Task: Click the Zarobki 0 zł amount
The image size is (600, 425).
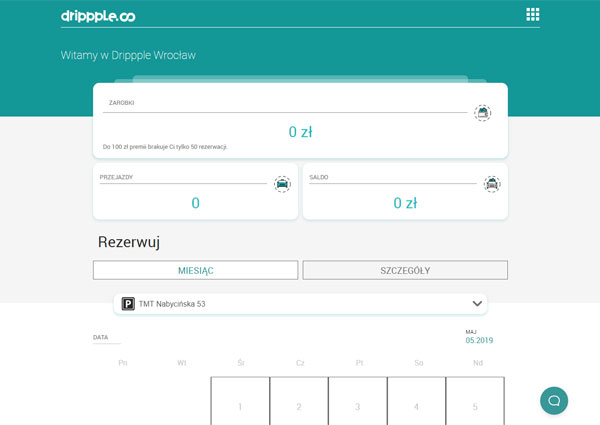Action: point(300,132)
